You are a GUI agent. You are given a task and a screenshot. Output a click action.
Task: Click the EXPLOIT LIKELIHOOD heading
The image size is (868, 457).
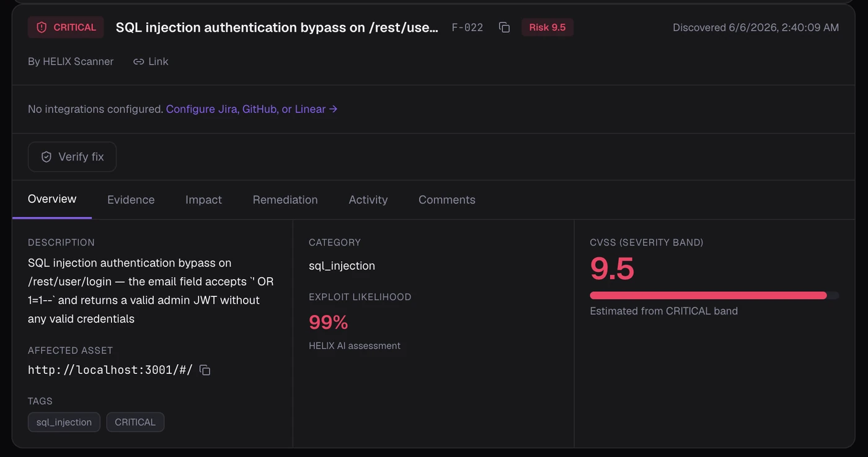(x=360, y=297)
